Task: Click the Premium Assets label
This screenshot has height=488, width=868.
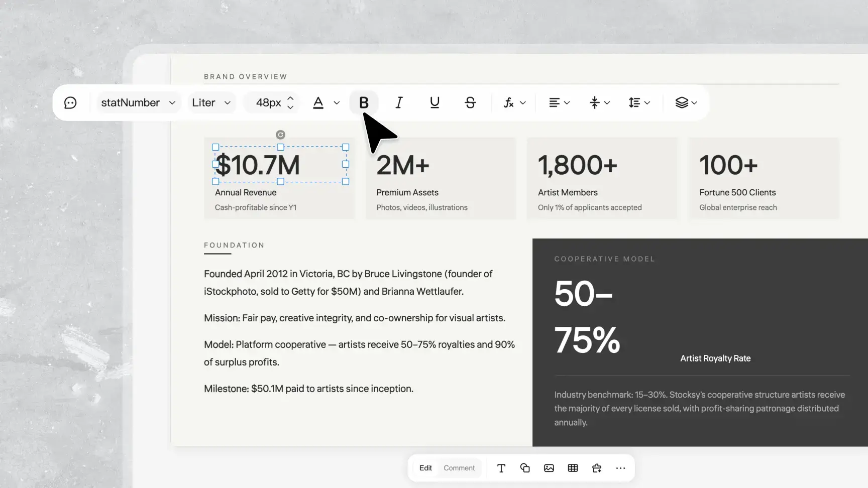Action: point(407,192)
